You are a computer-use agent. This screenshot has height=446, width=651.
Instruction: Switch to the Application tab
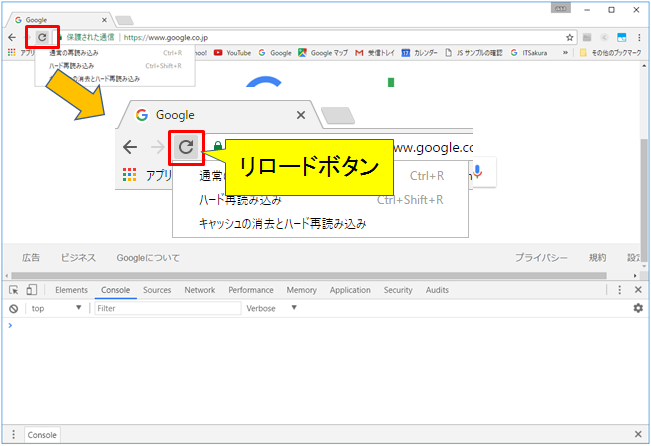coord(350,290)
